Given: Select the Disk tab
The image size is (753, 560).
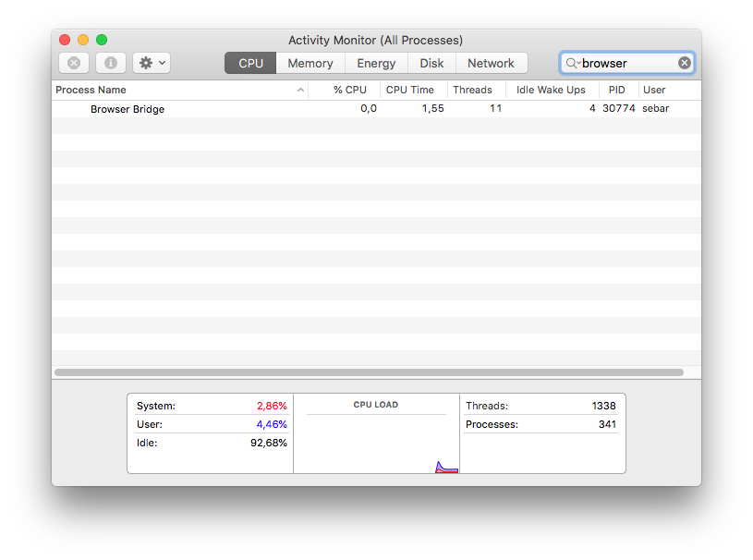Looking at the screenshot, I should click(x=431, y=63).
